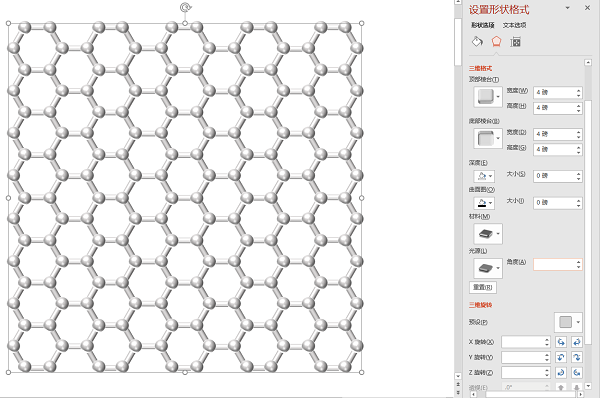Open the top bevel (顶部棱台) preset dropdown

pyautogui.click(x=488, y=96)
